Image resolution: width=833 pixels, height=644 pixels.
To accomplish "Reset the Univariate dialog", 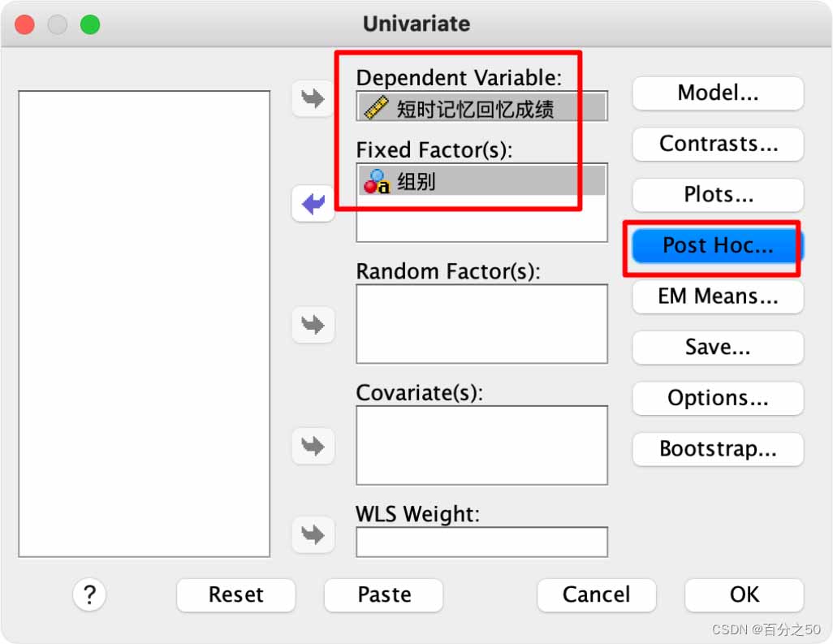I will pyautogui.click(x=236, y=594).
